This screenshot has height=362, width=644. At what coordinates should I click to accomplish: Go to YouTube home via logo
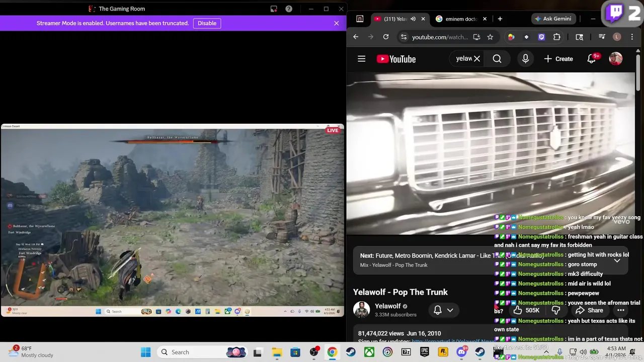pyautogui.click(x=396, y=59)
